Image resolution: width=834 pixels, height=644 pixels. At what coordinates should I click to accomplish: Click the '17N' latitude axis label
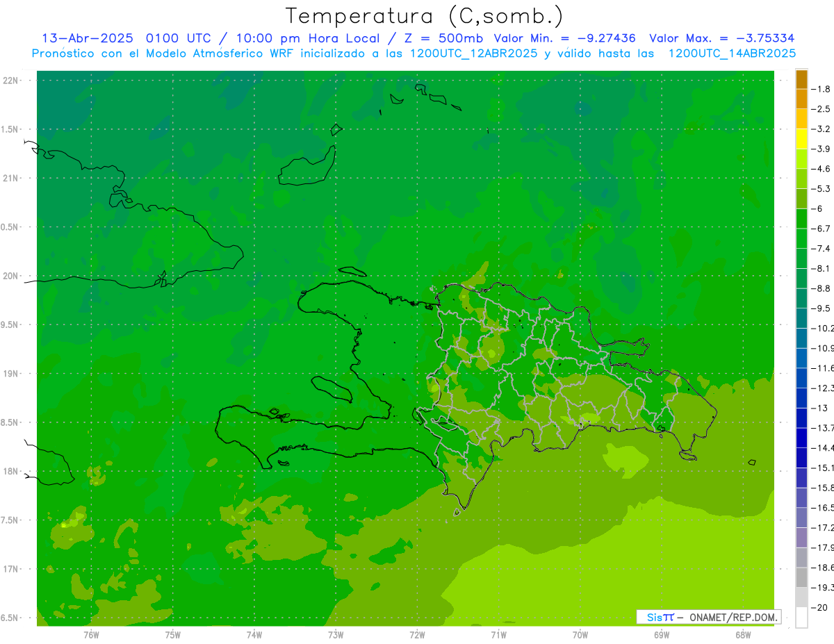pyautogui.click(x=11, y=569)
